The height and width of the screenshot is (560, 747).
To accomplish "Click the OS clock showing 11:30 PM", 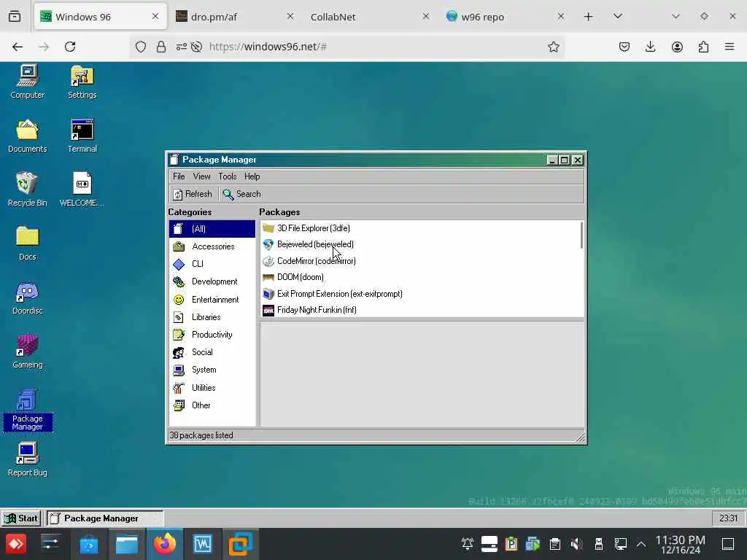I will (681, 544).
